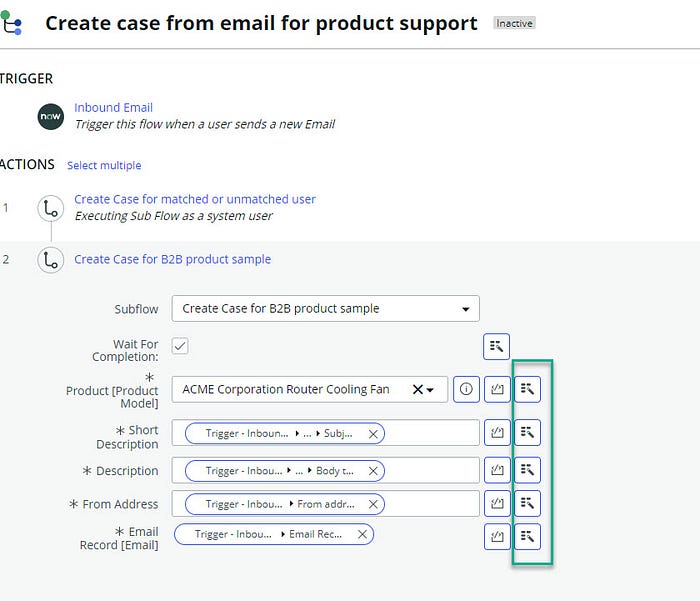Open data pill picker for Product row
The image size is (700, 601).
tap(528, 389)
